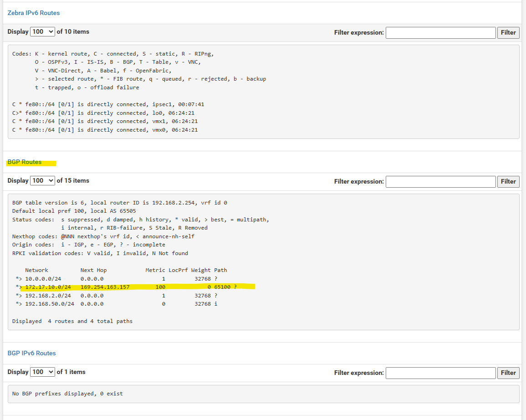Open the BGP IPv6 Routes heading link
The image size is (526, 420).
click(x=31, y=353)
